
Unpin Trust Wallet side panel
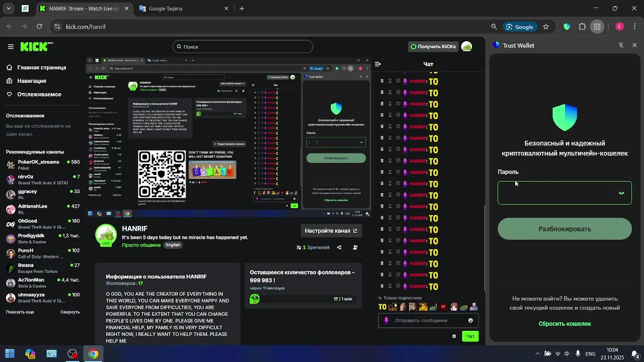pyautogui.click(x=621, y=45)
